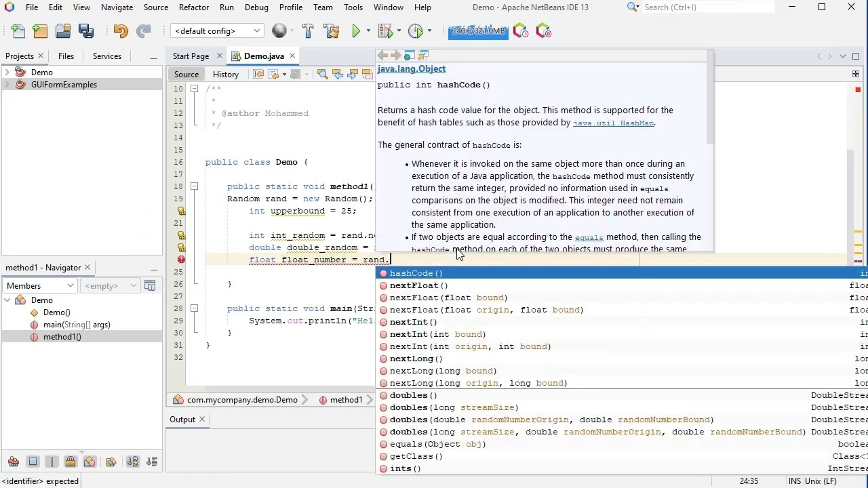Image resolution: width=868 pixels, height=488 pixels.
Task: Click the Profile IDE icon next to memory bar
Action: pos(521,31)
